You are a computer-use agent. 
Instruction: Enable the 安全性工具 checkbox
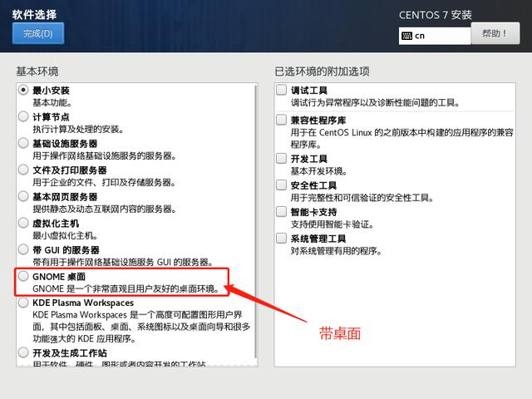coord(281,185)
